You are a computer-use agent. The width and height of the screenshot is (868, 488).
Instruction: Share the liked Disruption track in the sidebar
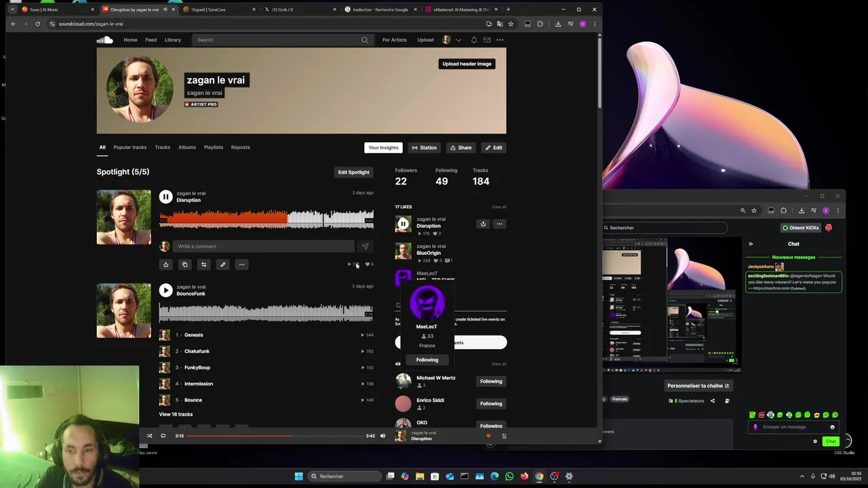[483, 224]
